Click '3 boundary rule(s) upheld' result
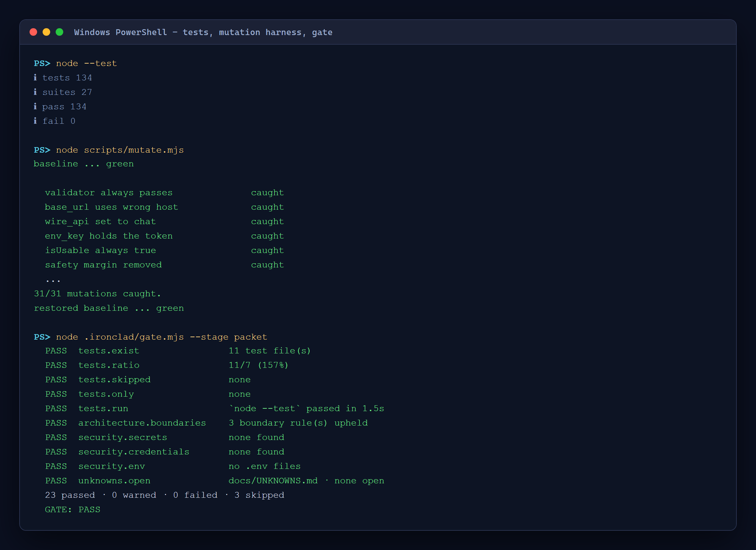The height and width of the screenshot is (550, 756). point(298,423)
